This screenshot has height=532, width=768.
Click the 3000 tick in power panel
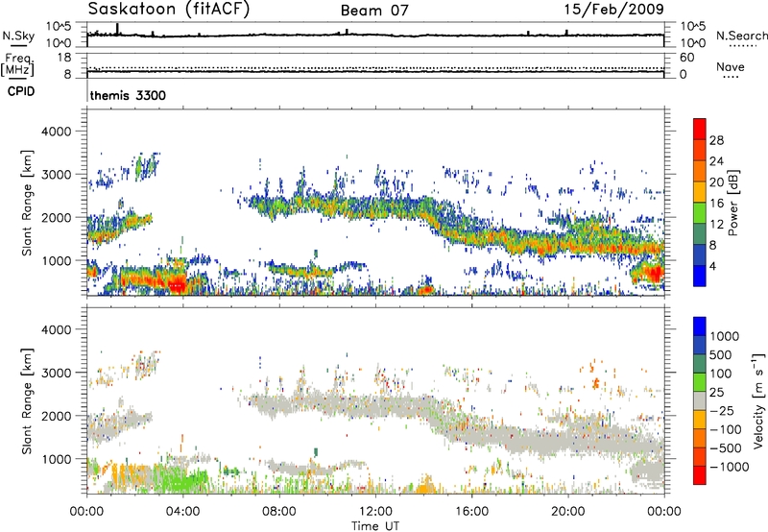57,175
